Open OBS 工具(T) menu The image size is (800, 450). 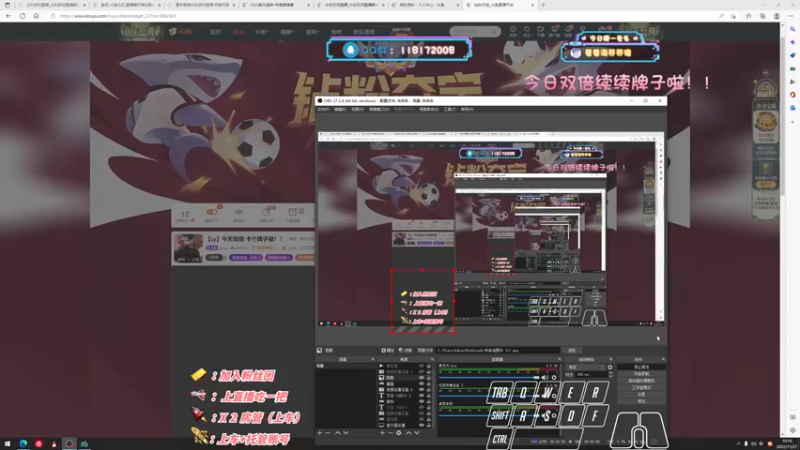(x=449, y=109)
